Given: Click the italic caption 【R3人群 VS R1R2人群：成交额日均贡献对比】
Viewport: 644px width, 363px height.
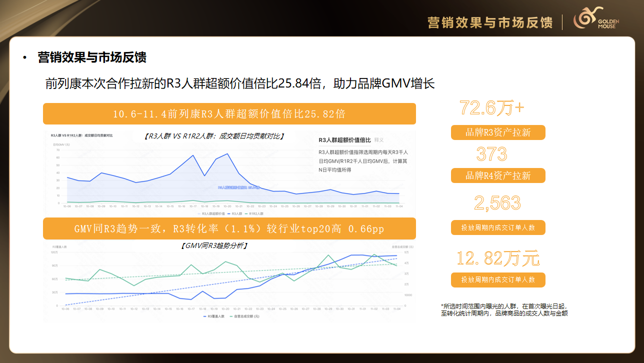Looking at the screenshot, I should (213, 135).
